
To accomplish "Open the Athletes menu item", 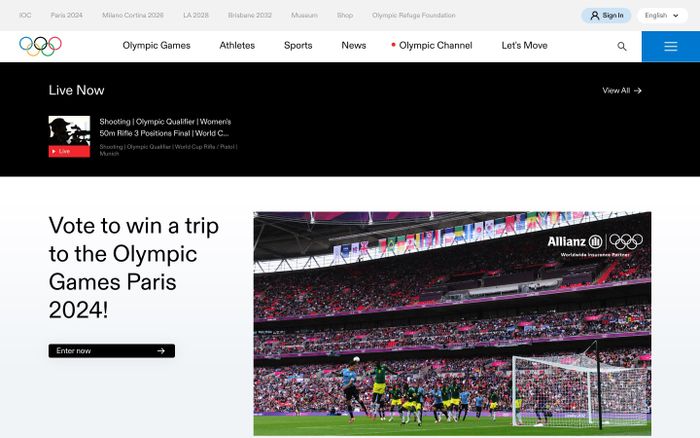I will coord(237,46).
